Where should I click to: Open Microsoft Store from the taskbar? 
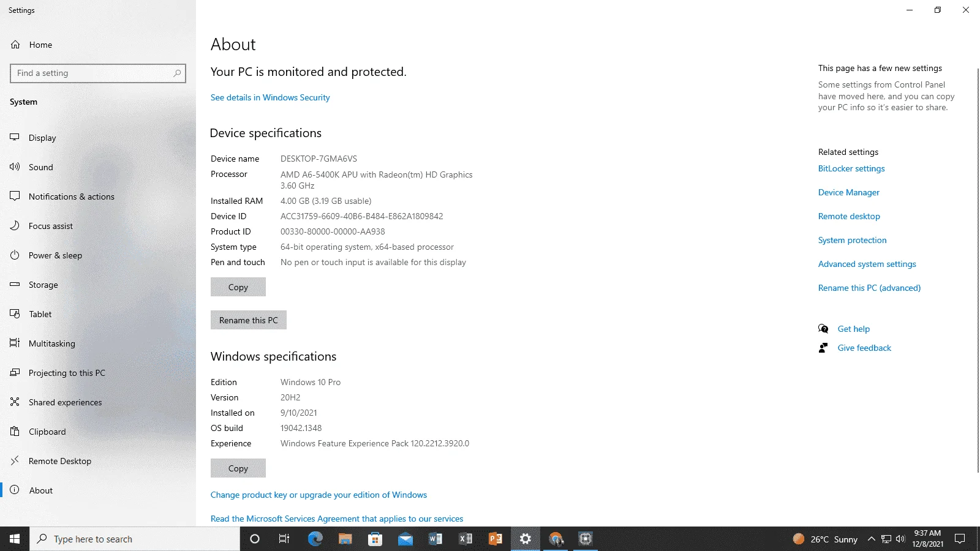pyautogui.click(x=375, y=539)
